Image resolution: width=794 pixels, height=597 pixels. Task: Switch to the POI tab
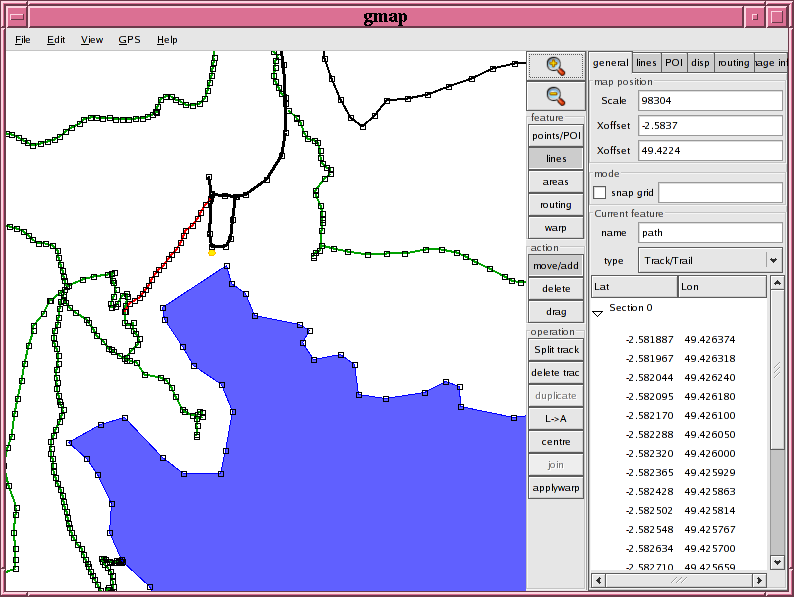(x=674, y=63)
